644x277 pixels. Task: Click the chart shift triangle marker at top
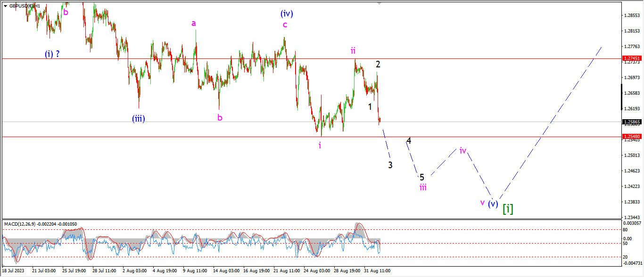379,3
